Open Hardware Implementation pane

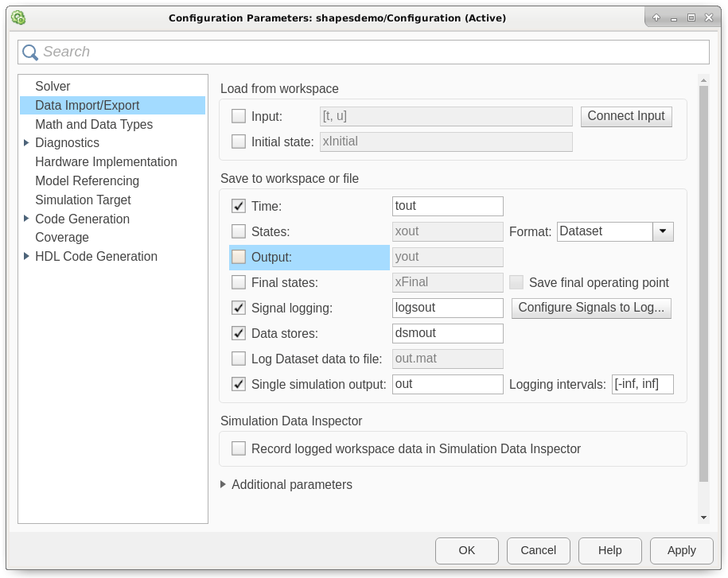pyautogui.click(x=106, y=162)
